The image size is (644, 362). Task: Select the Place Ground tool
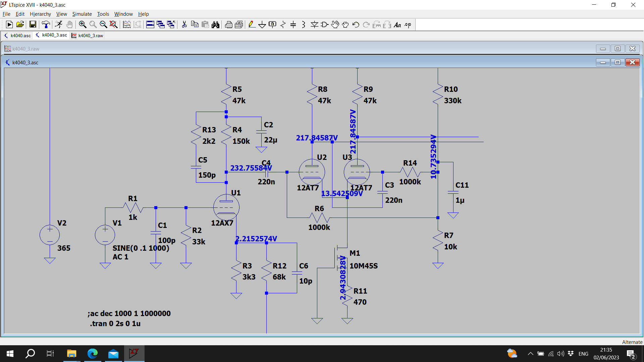click(262, 24)
